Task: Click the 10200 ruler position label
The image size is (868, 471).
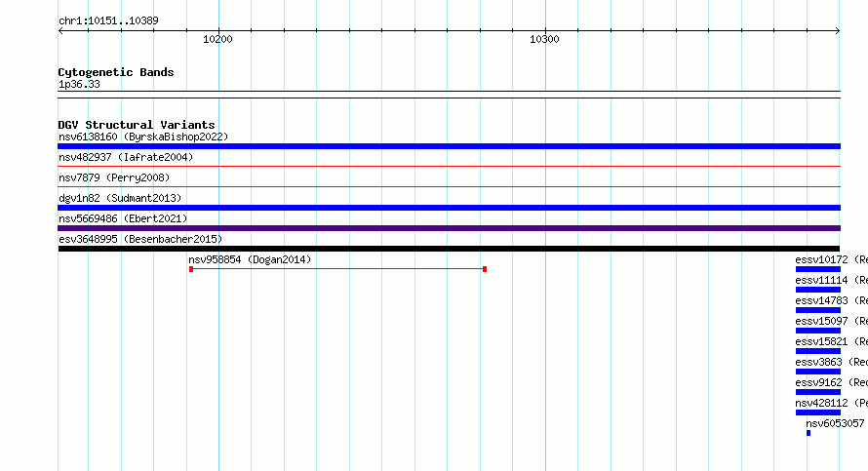Action: coord(217,39)
